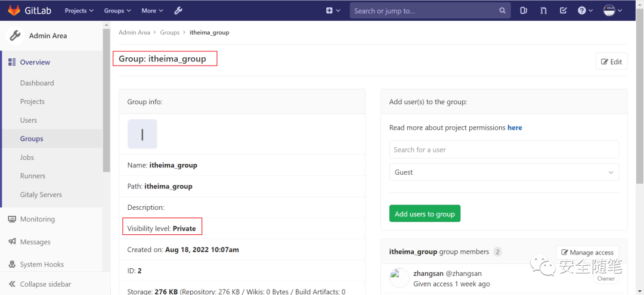
Task: Open Runners in the sidebar
Action: pos(33,176)
